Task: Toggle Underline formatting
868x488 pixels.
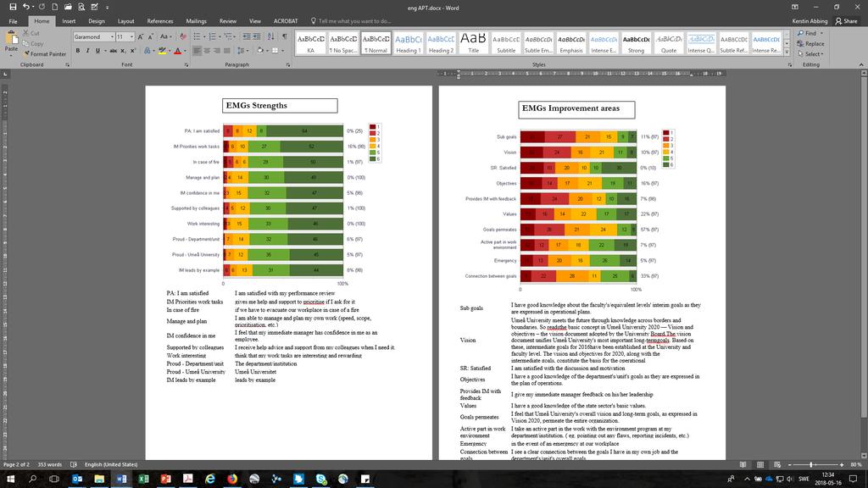Action: click(x=98, y=51)
